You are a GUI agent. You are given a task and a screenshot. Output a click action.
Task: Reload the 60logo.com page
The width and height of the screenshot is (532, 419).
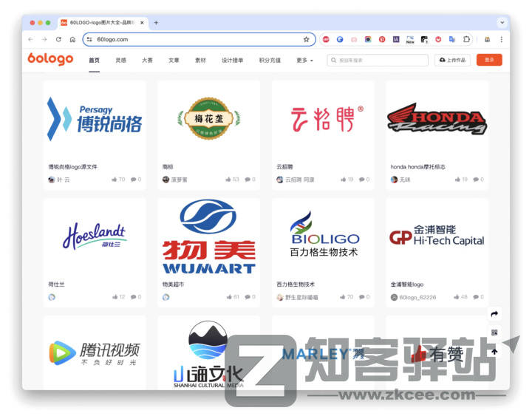coord(58,39)
